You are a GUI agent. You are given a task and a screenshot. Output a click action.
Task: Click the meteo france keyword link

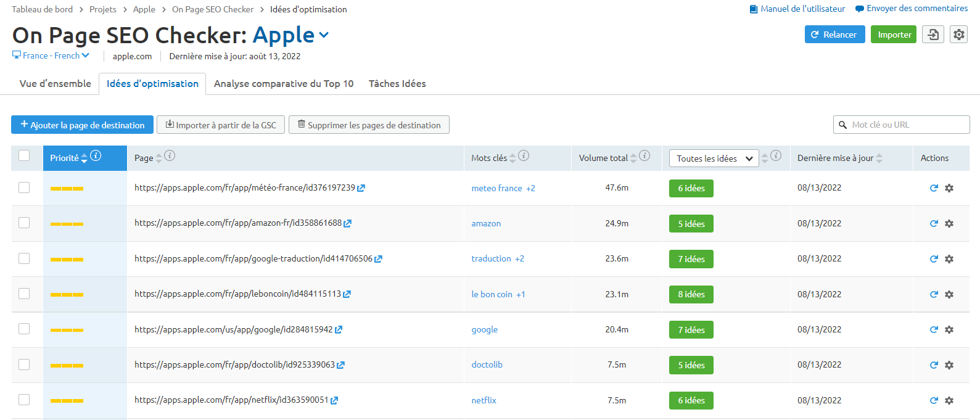pos(497,188)
